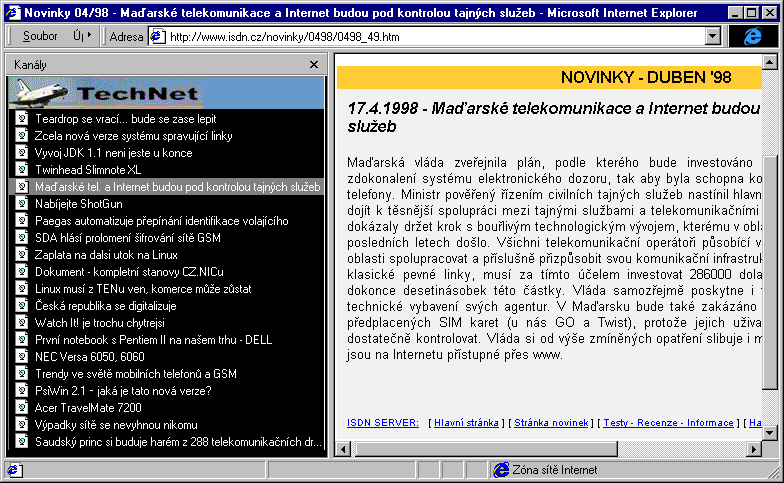Click the page icon in the address bar
The width and height of the screenshot is (784, 483).
pos(158,36)
